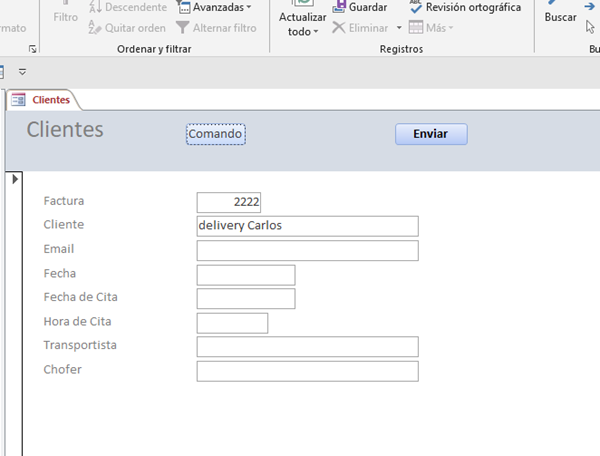Click the Transportista label

pos(80,345)
